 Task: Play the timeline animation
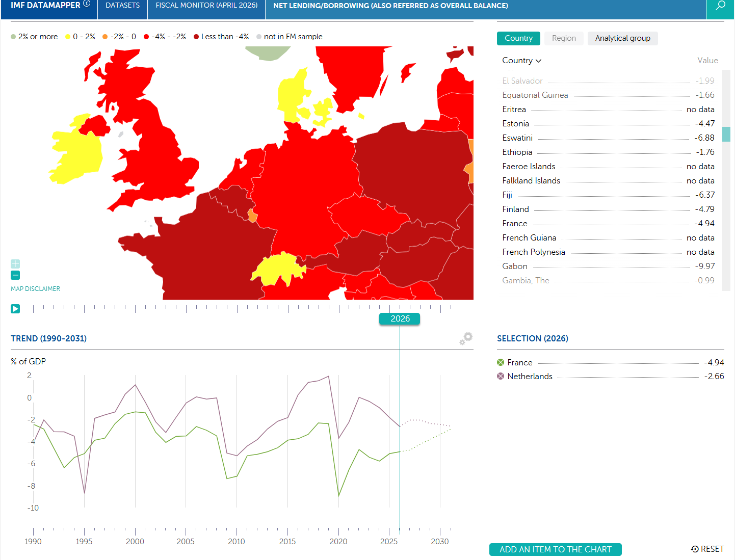(15, 309)
